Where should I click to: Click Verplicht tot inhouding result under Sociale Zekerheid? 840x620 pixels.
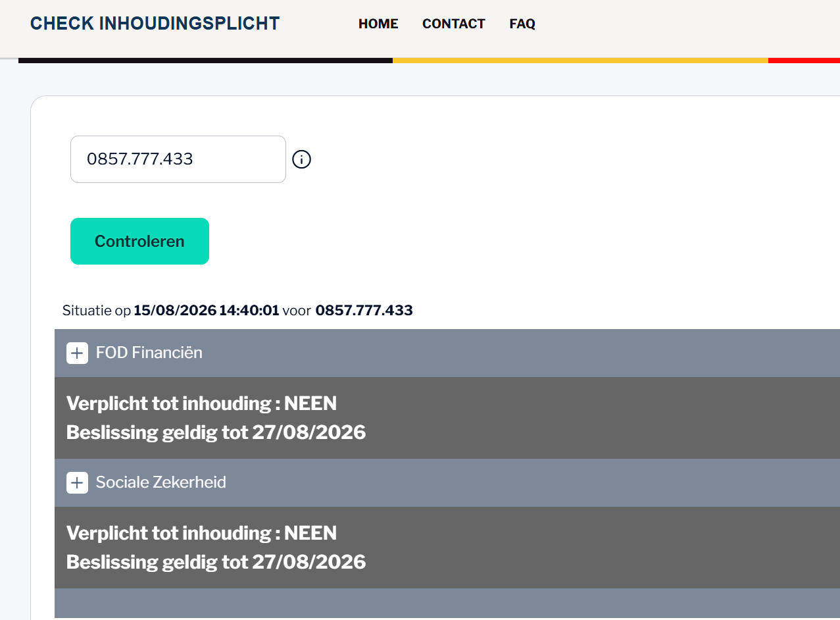pyautogui.click(x=202, y=533)
